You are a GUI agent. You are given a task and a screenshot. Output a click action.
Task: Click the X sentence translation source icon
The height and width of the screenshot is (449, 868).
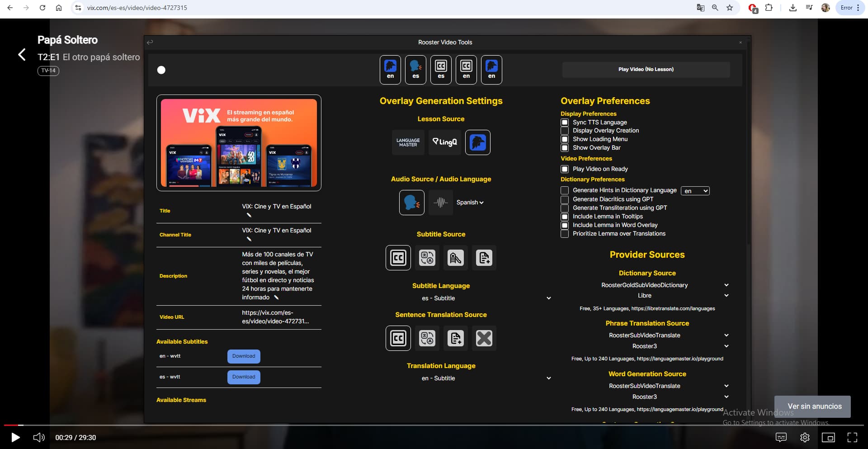point(484,338)
